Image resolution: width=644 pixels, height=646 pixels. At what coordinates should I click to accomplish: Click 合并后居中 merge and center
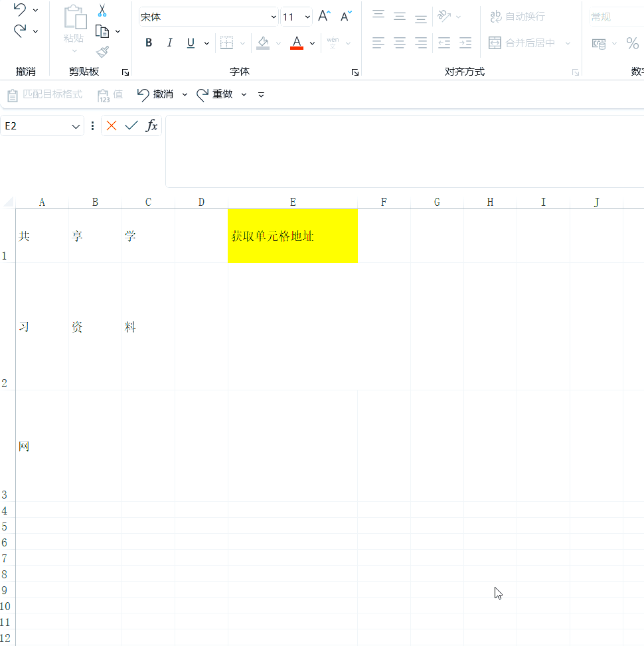pyautogui.click(x=522, y=43)
